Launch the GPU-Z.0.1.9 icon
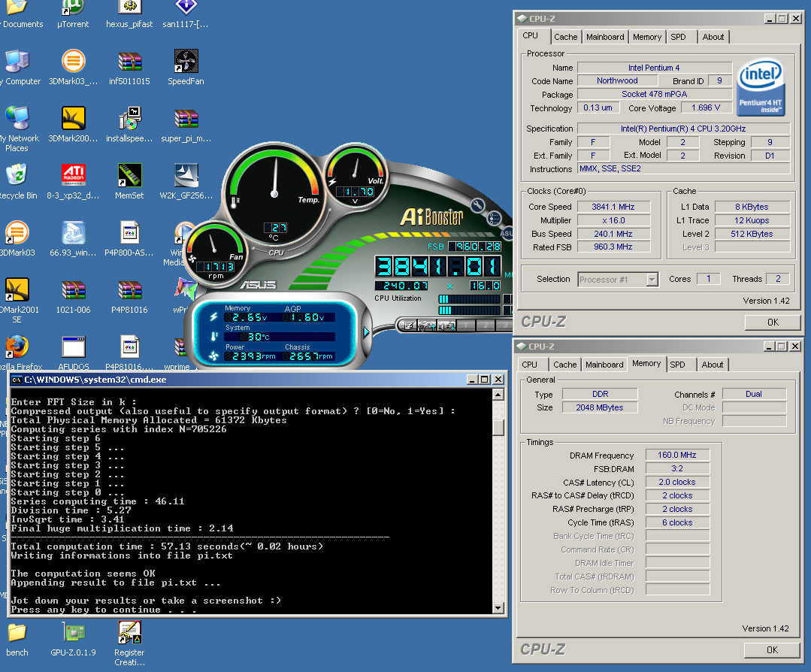811x672 pixels. [x=73, y=640]
